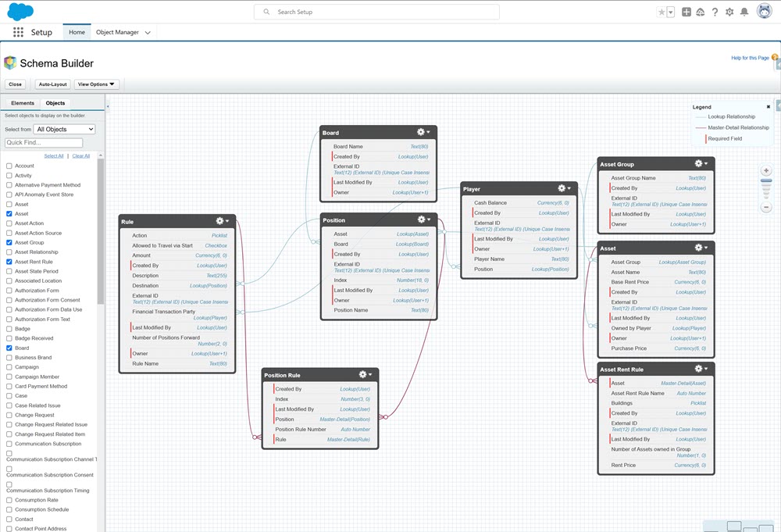
Task: Open the Player object gear settings
Action: click(x=565, y=187)
